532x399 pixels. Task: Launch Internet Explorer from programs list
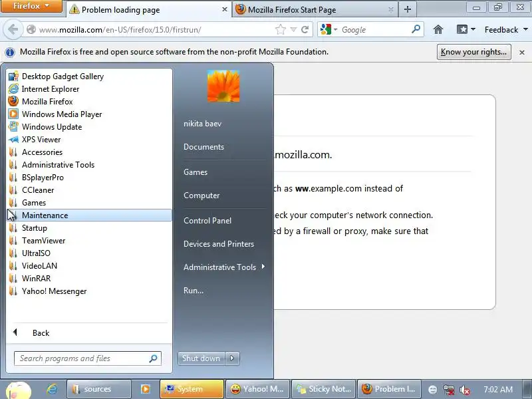pos(89,89)
